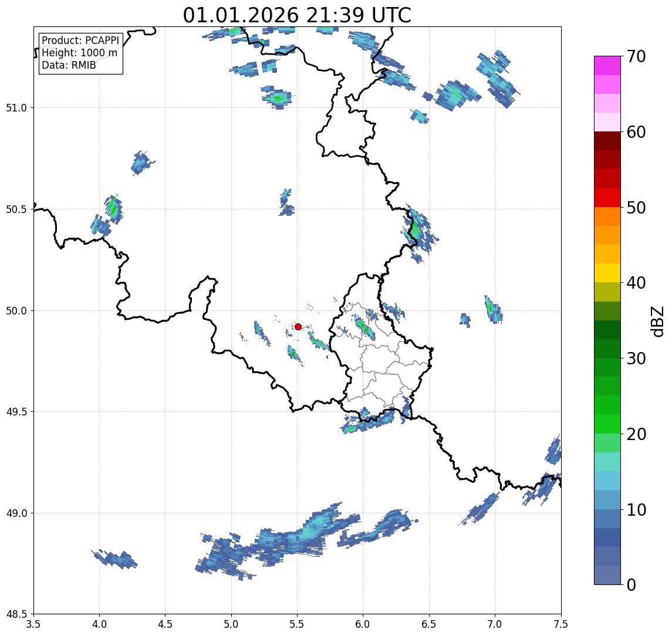Click the colorbar tick label 30
672x636 pixels.
(x=636, y=358)
